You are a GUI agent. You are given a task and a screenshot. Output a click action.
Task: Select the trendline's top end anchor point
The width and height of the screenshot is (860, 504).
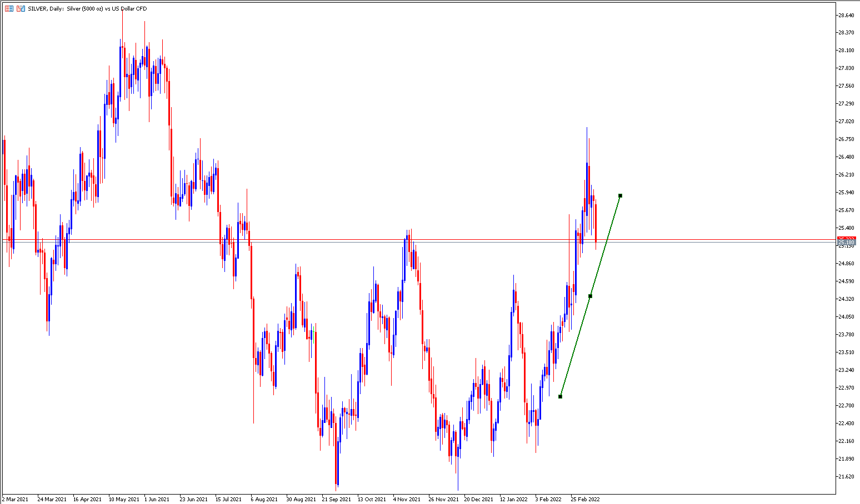(620, 195)
